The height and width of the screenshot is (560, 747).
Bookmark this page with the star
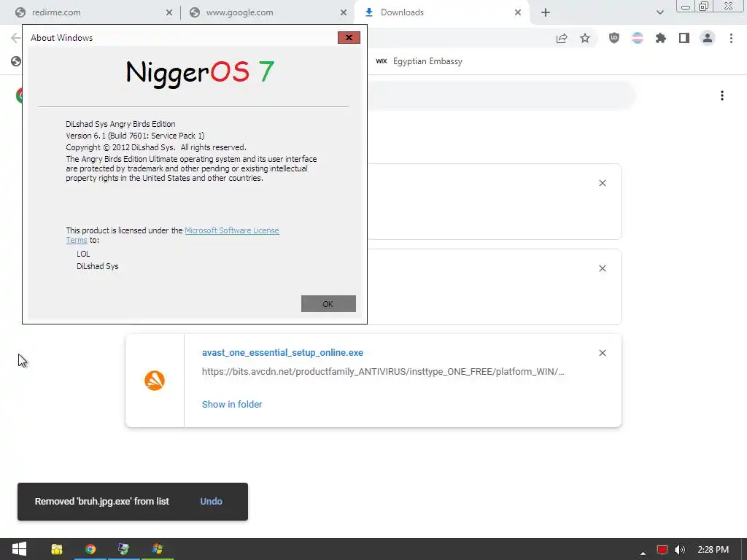click(585, 38)
